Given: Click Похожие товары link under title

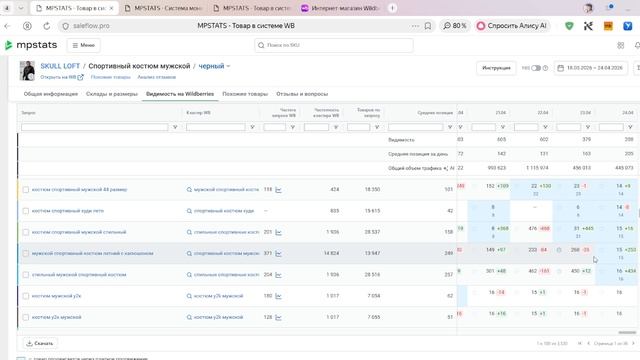Looking at the screenshot, I should pyautogui.click(x=111, y=77).
